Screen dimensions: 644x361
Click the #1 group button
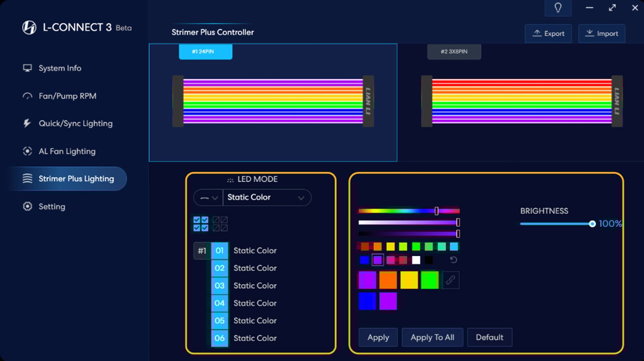[x=202, y=251]
